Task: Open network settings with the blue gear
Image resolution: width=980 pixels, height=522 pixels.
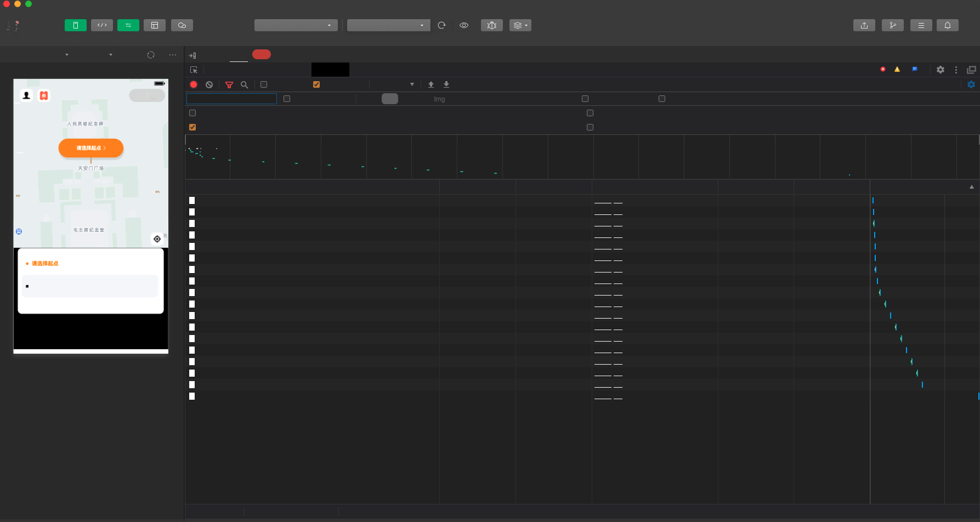Action: [971, 84]
